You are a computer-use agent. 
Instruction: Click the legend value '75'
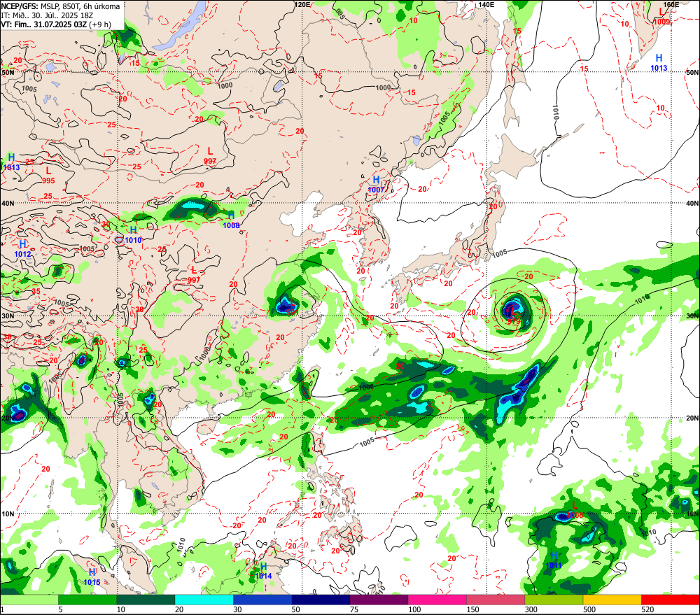pyautogui.click(x=354, y=609)
